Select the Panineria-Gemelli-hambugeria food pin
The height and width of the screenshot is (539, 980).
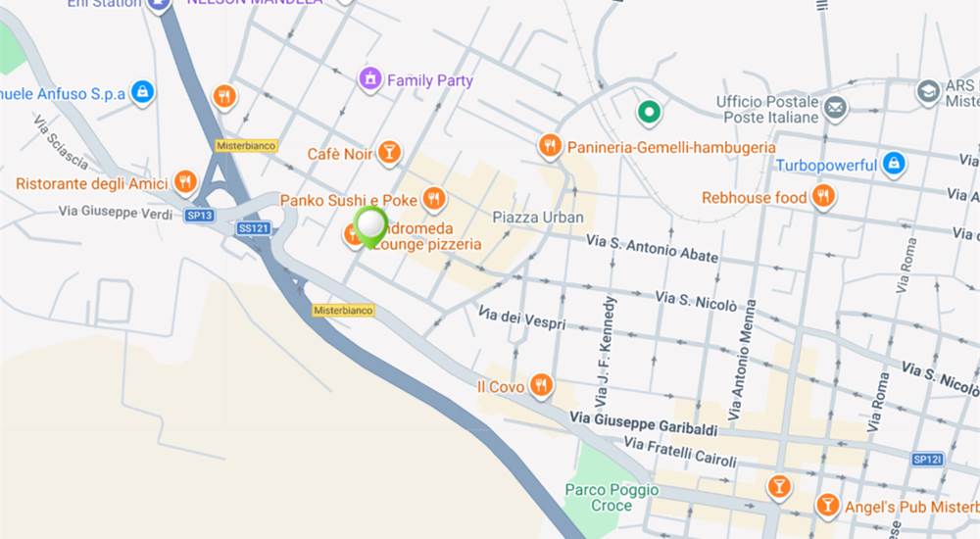pyautogui.click(x=550, y=146)
